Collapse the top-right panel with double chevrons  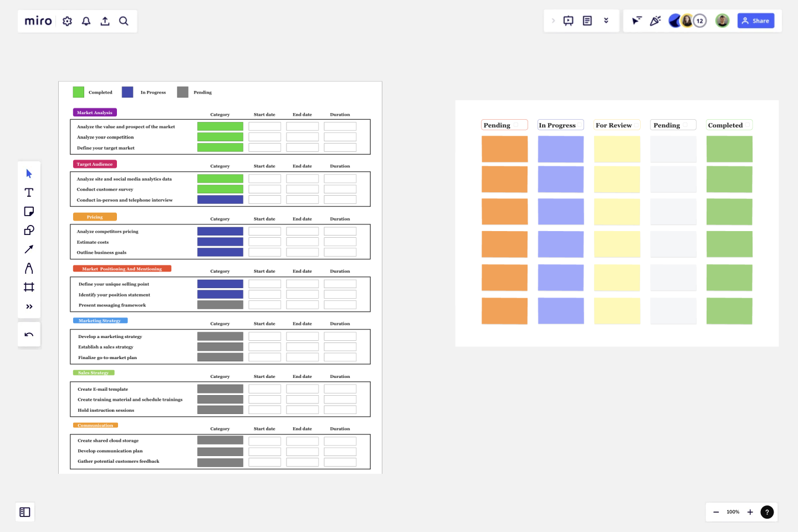coord(606,20)
